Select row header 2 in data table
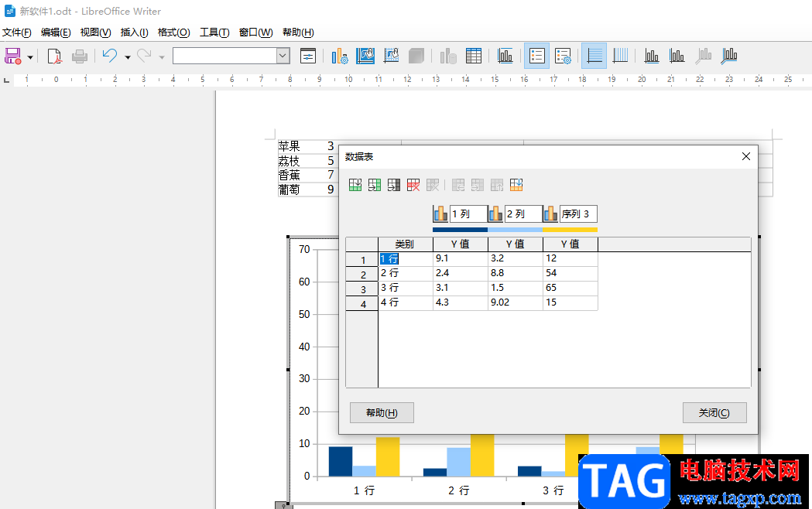 (x=362, y=275)
